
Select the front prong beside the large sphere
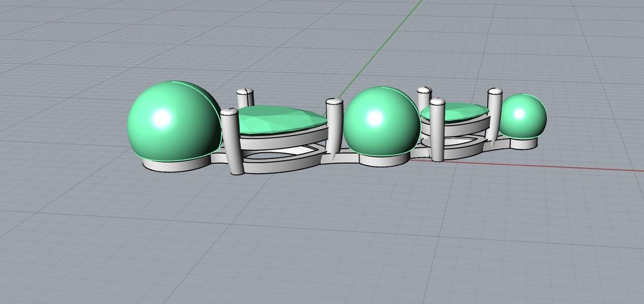coord(232,143)
